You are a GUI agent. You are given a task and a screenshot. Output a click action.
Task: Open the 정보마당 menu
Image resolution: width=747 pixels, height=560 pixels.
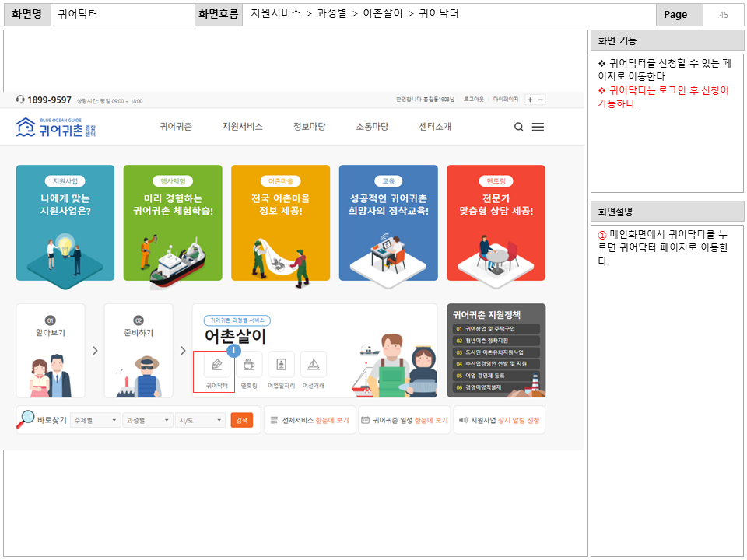point(309,127)
